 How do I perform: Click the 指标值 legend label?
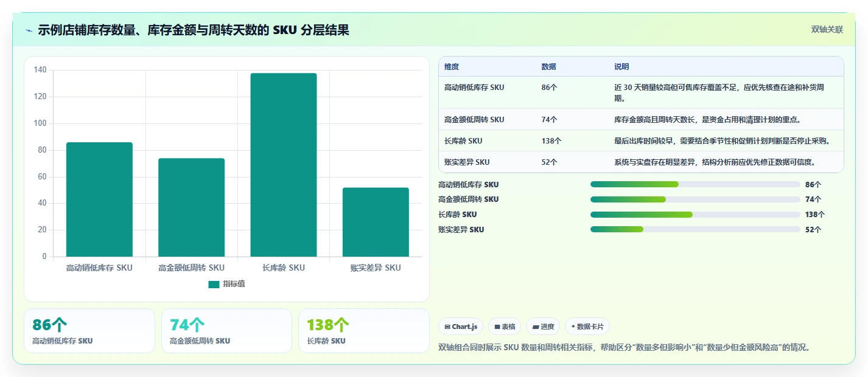(234, 285)
